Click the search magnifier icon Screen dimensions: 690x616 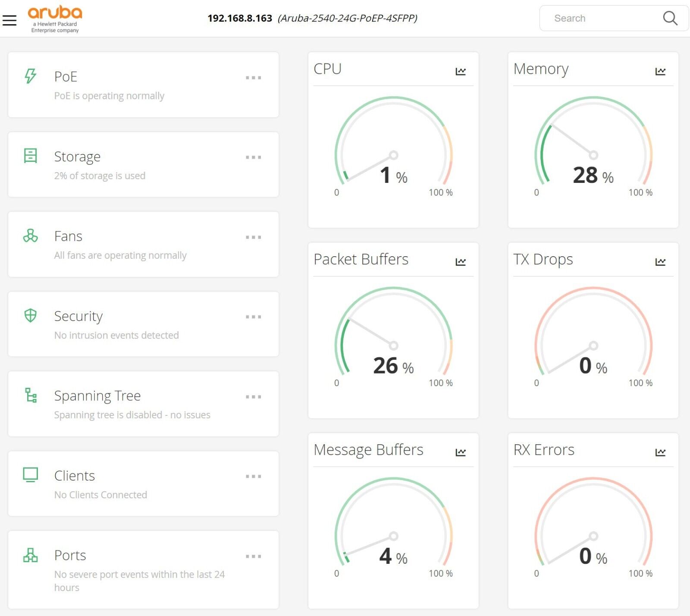click(x=670, y=18)
